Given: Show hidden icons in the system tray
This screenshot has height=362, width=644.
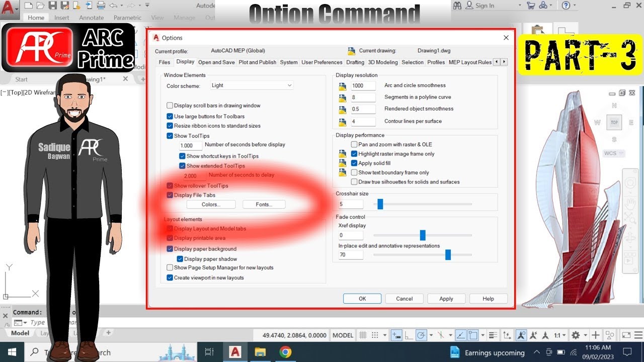Looking at the screenshot, I should click(x=536, y=352).
